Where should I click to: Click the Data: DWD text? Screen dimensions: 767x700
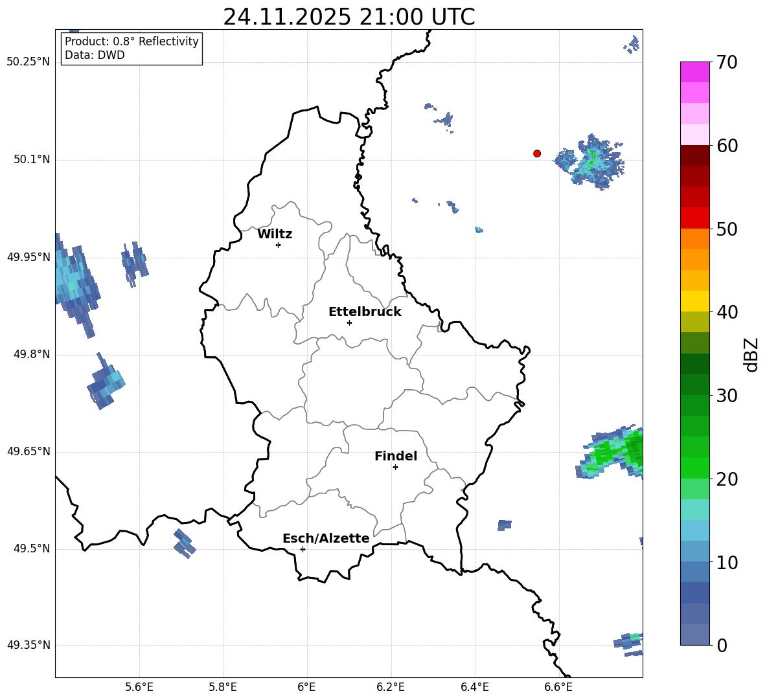click(x=95, y=55)
